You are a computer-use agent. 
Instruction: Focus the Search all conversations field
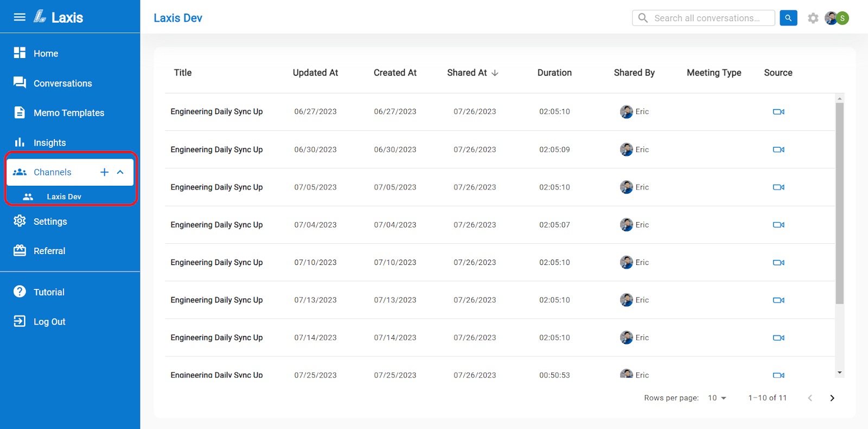point(704,18)
